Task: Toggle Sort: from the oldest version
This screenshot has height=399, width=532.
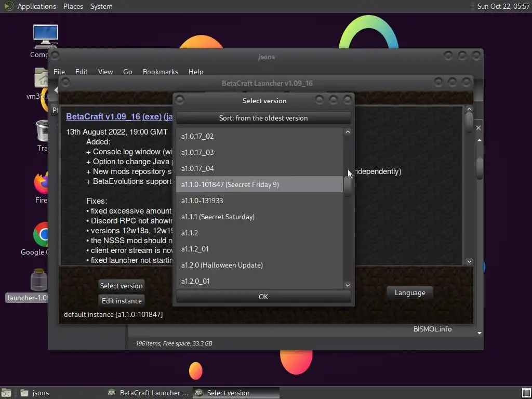Action: 263,118
